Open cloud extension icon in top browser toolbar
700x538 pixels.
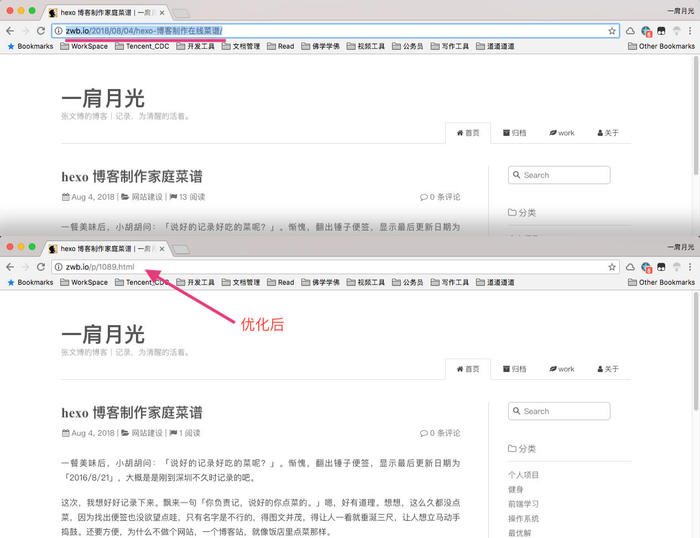(x=630, y=31)
